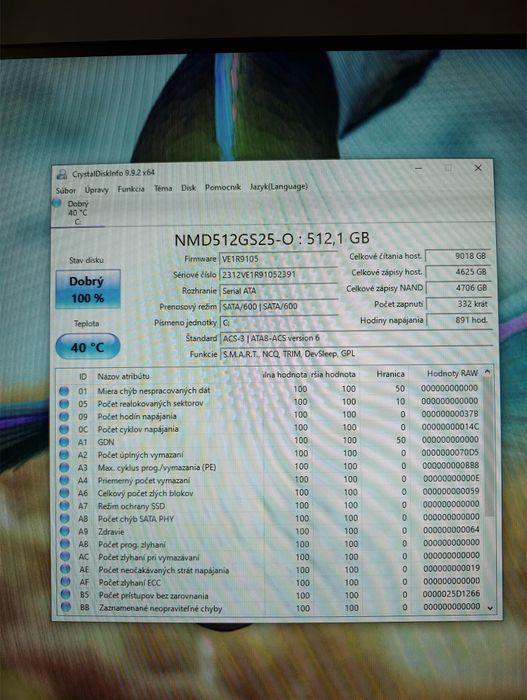Click the status circle beside GDN attribute
527x700 pixels.
(x=64, y=442)
